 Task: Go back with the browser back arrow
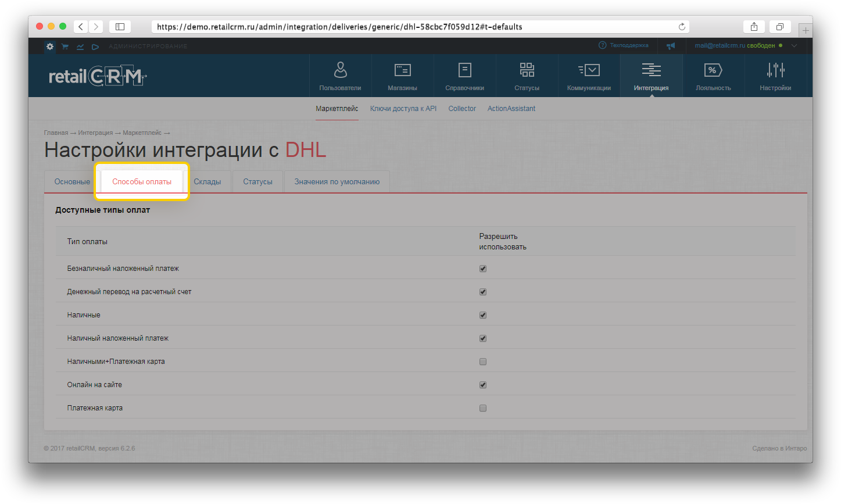[x=81, y=27]
